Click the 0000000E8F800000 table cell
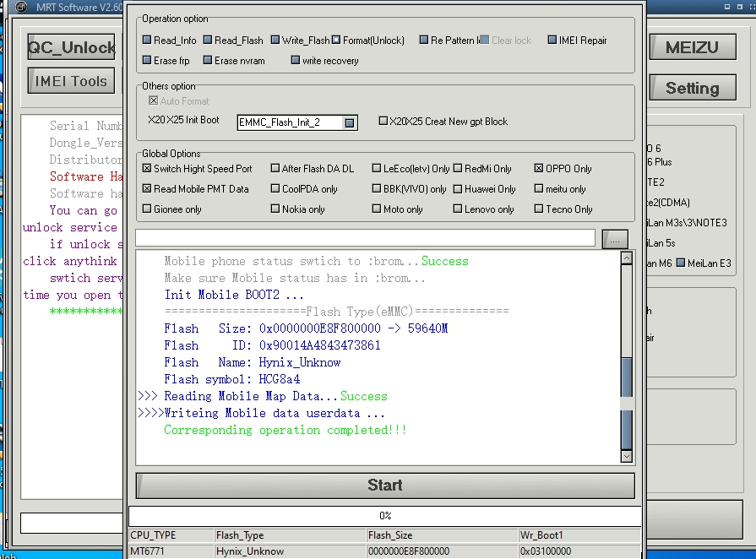This screenshot has width=756, height=559. pyautogui.click(x=442, y=551)
